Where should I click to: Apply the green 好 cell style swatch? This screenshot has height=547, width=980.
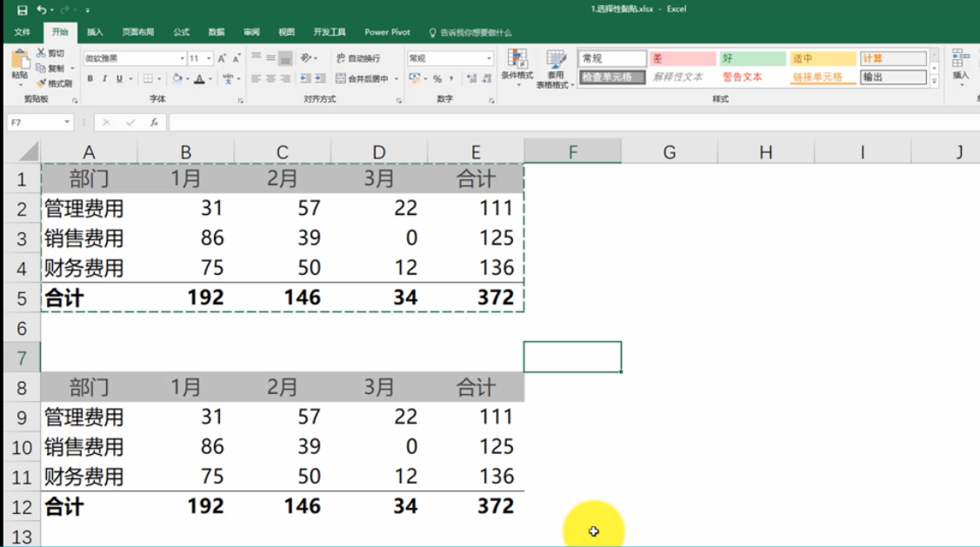click(752, 58)
